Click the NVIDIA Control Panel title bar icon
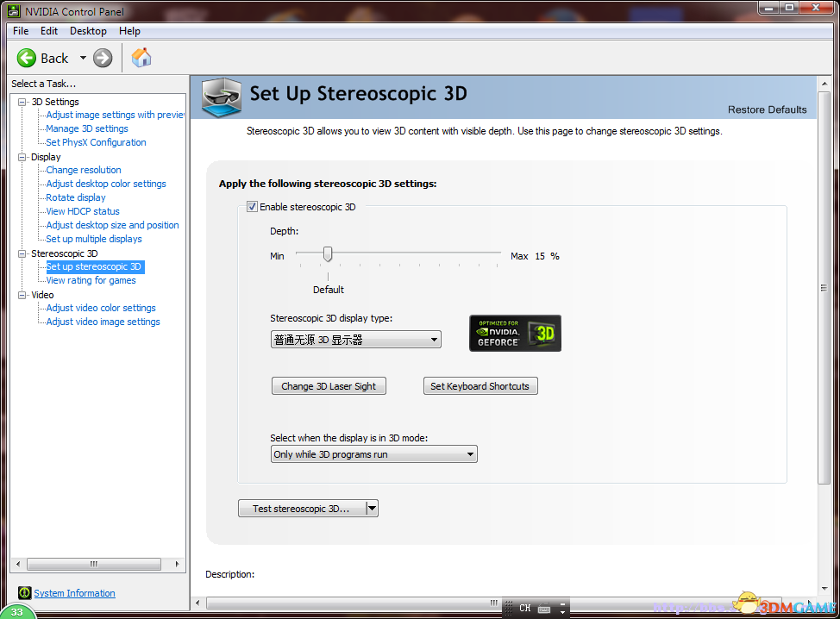This screenshot has height=619, width=840. pos(14,10)
